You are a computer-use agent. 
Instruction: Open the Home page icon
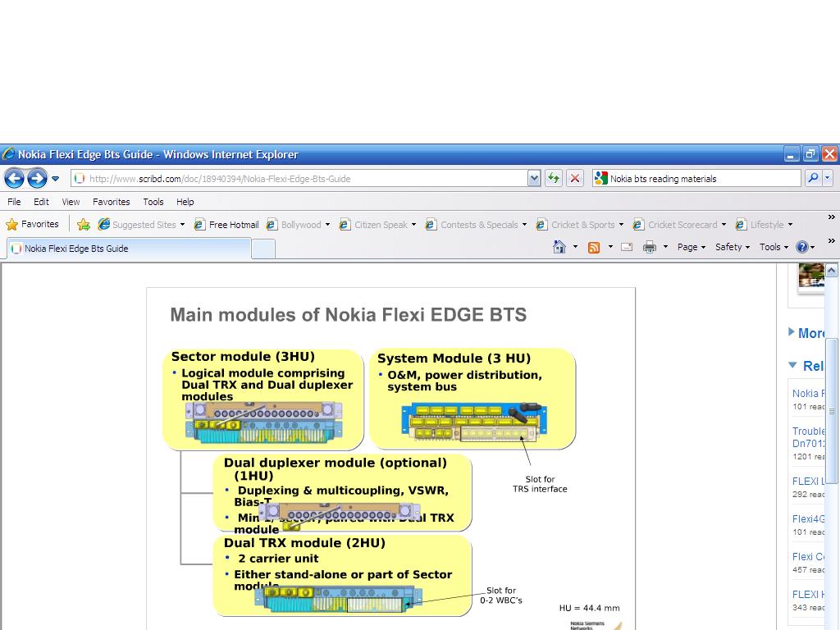pyautogui.click(x=559, y=247)
